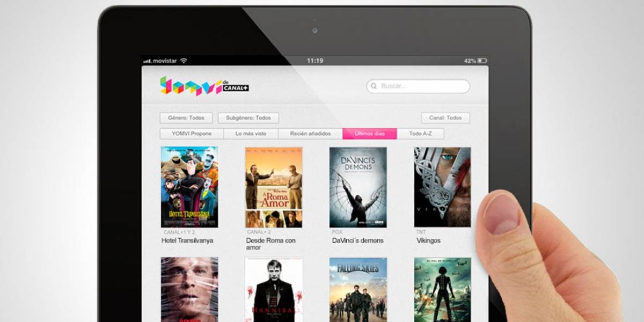Switch to the Todo A-Z tab
Image resolution: width=644 pixels, height=322 pixels.
click(x=421, y=134)
